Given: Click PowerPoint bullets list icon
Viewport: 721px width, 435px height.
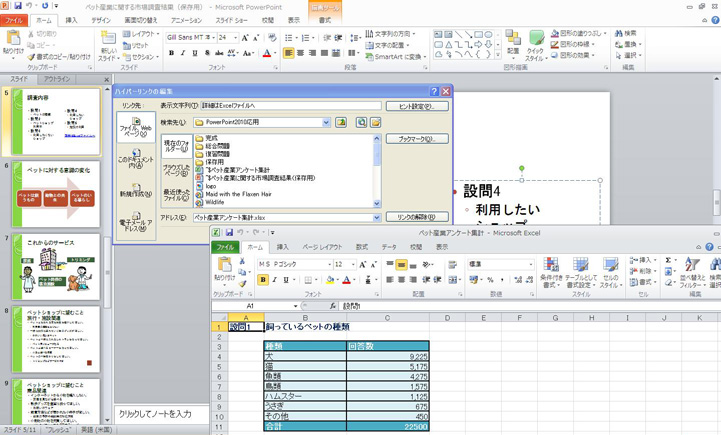Looking at the screenshot, I should coord(288,38).
